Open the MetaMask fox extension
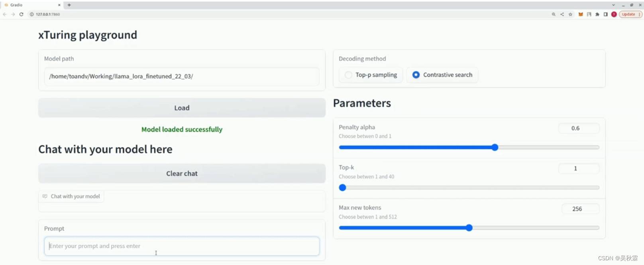The image size is (644, 265). [x=581, y=14]
